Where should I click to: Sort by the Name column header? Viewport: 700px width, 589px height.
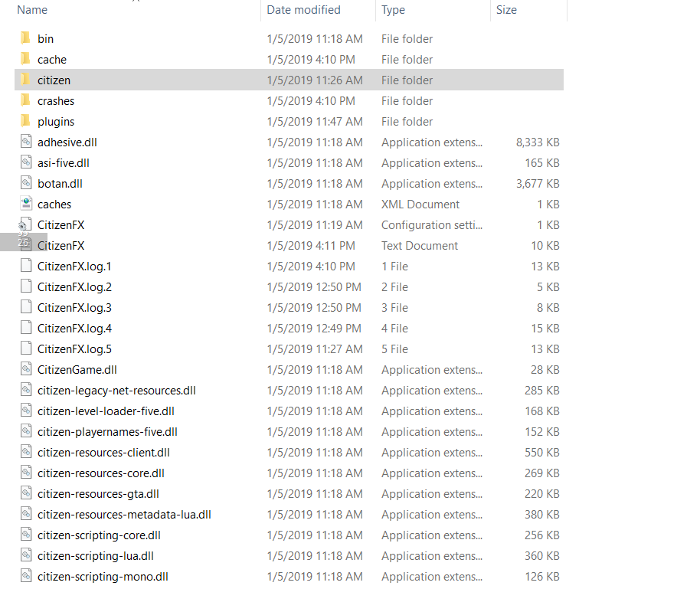(32, 10)
